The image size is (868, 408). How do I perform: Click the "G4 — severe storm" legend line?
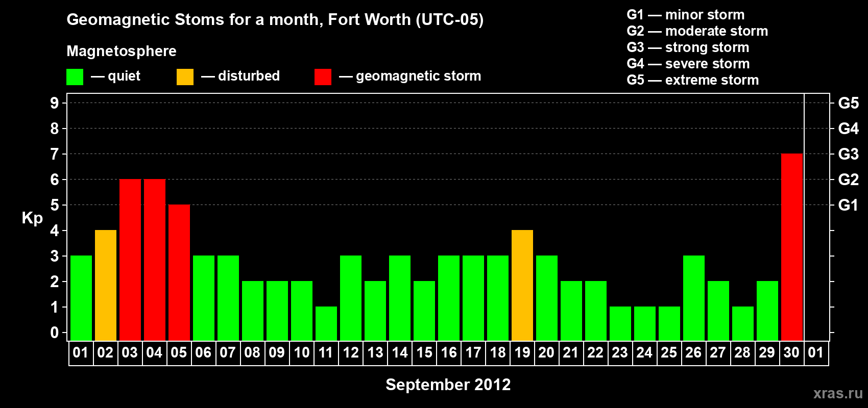[x=688, y=64]
